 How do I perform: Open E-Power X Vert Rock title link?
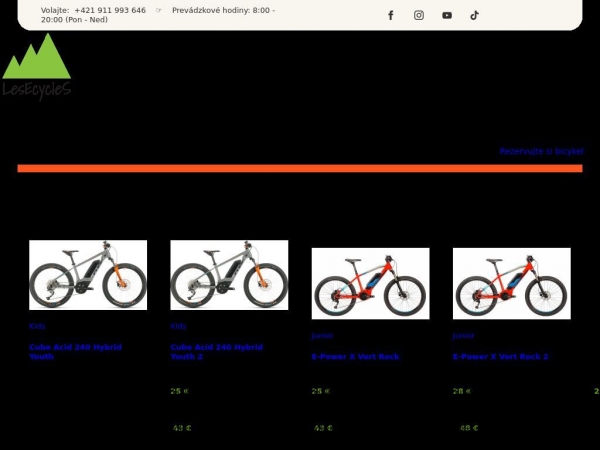pyautogui.click(x=355, y=357)
